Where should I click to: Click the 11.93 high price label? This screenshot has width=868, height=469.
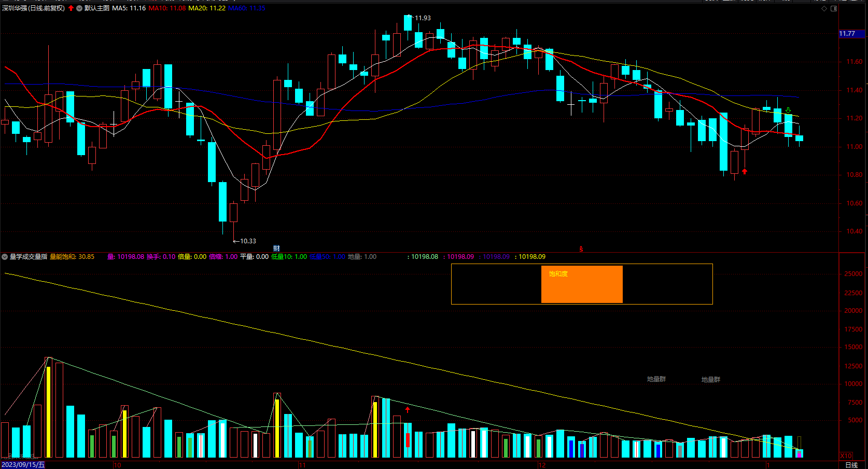[423, 18]
